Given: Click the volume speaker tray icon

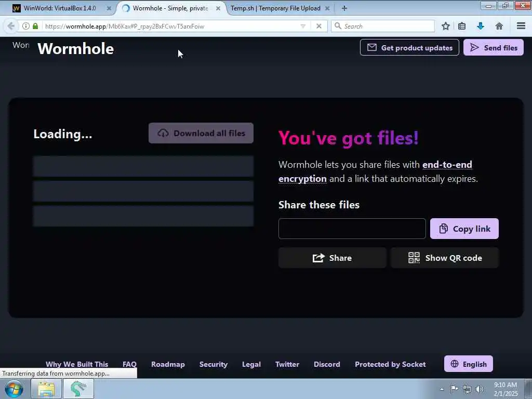Looking at the screenshot, I should tap(480, 389).
